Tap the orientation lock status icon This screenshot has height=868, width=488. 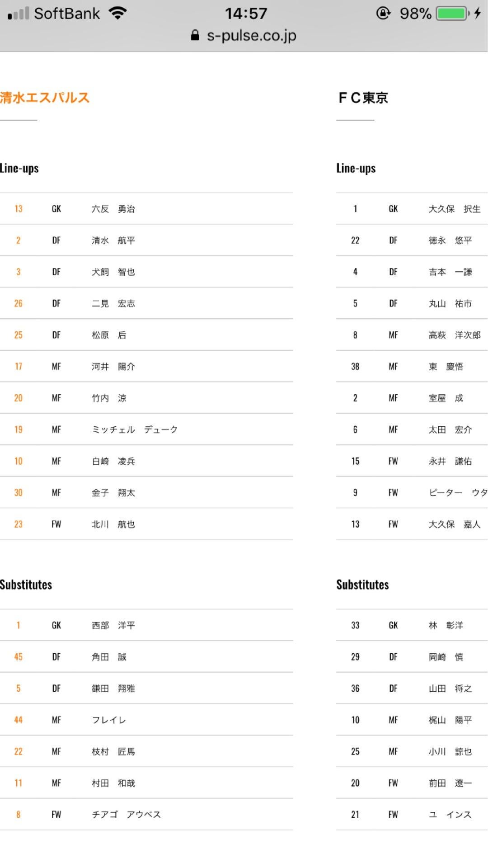click(383, 14)
